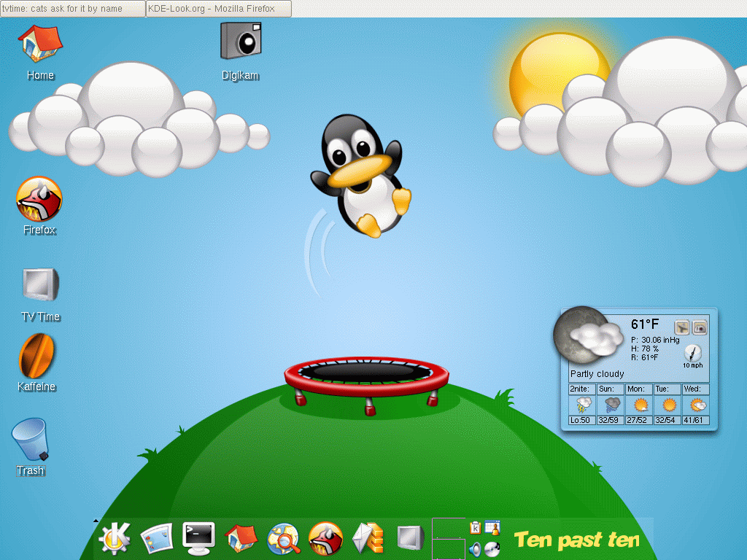
Task: Click the '10 mph' wind speed text
Action: coord(693,365)
